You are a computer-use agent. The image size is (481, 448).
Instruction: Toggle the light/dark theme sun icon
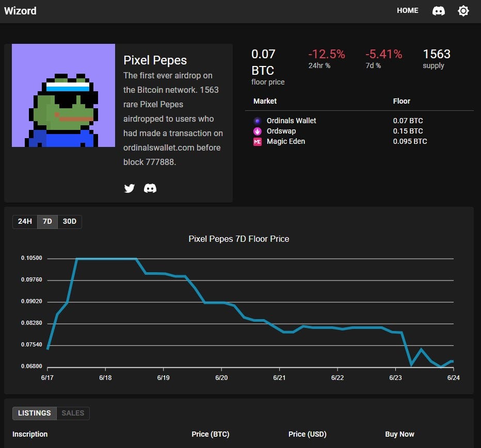pos(463,11)
